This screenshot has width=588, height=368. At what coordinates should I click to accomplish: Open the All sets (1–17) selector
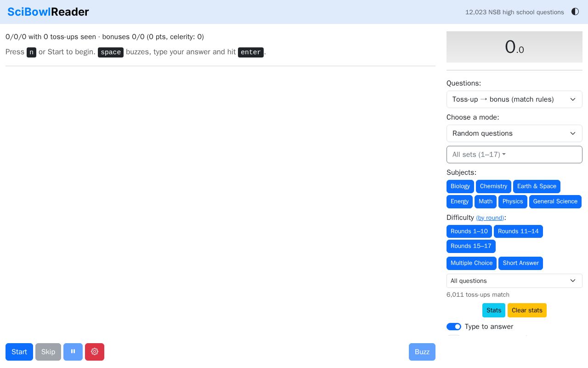(514, 155)
